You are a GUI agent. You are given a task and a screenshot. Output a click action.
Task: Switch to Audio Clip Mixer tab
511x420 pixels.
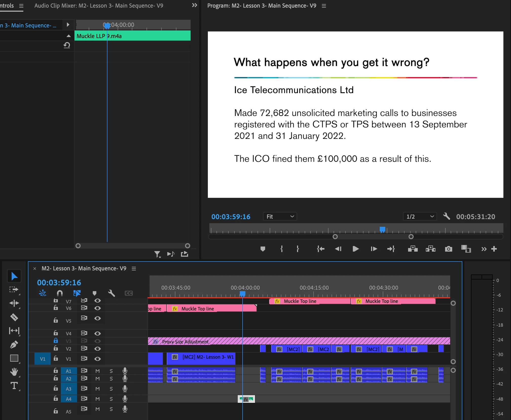(99, 6)
